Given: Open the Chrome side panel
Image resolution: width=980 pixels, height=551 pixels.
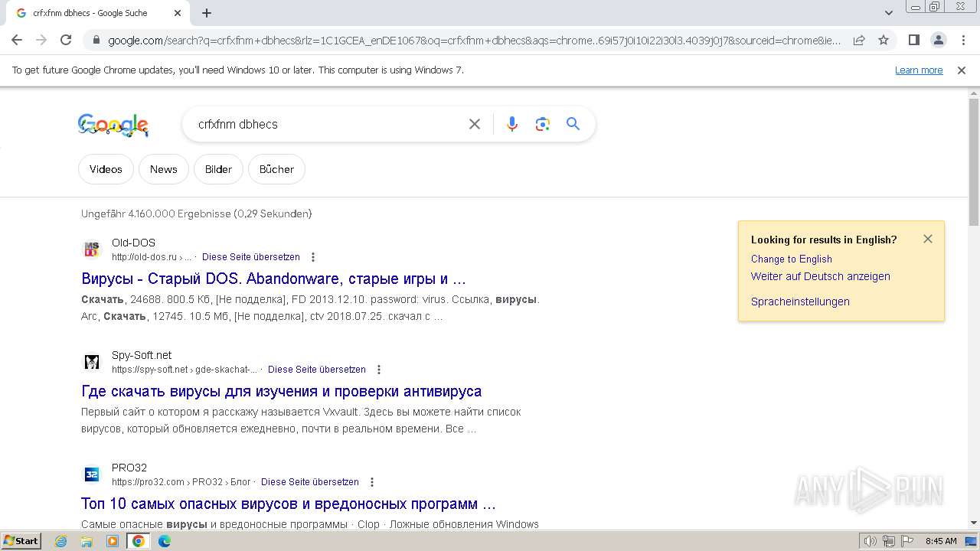Looking at the screenshot, I should pos(913,40).
